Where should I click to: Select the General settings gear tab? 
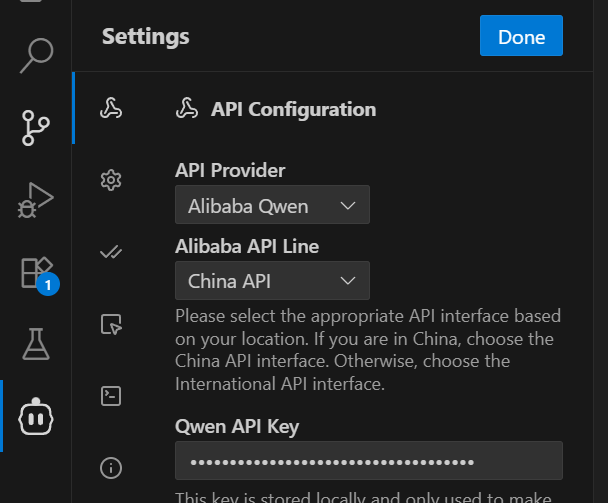tap(111, 180)
